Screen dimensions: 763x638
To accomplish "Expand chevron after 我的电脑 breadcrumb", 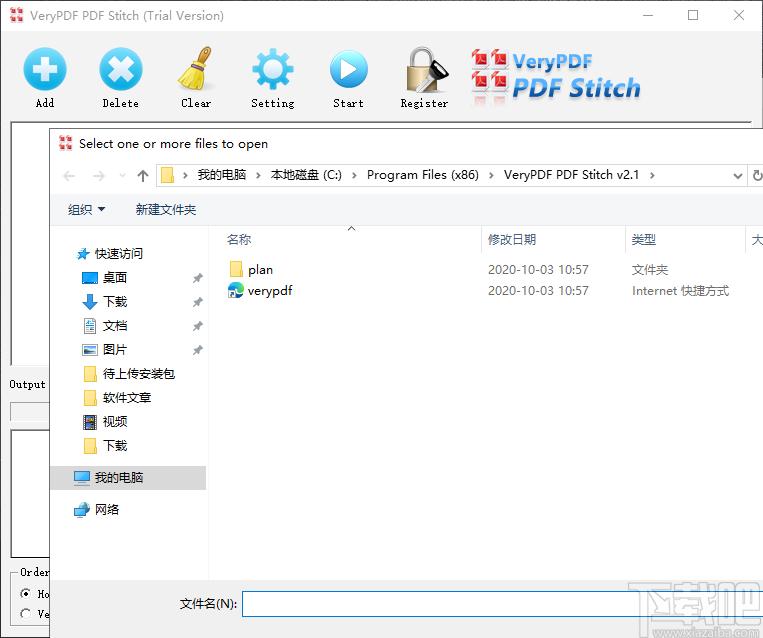I will click(258, 176).
